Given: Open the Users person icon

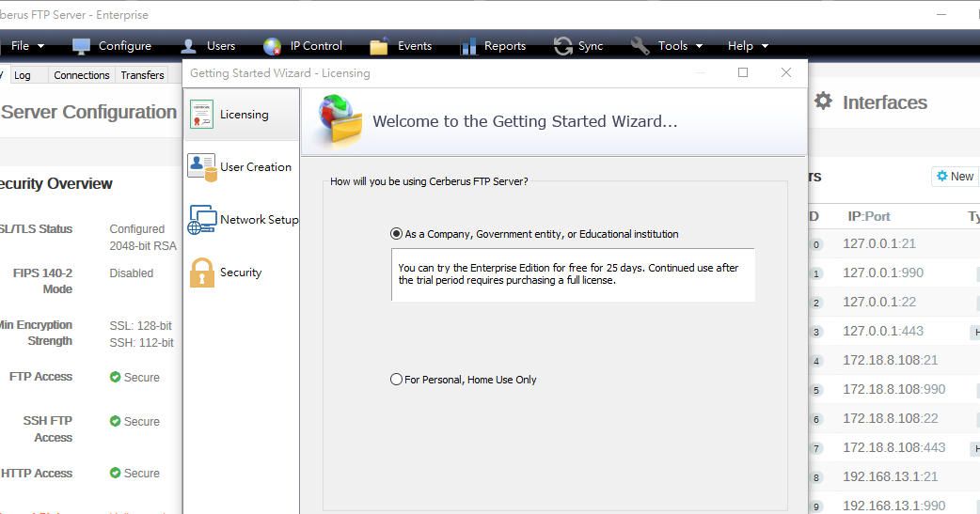Looking at the screenshot, I should tap(188, 46).
